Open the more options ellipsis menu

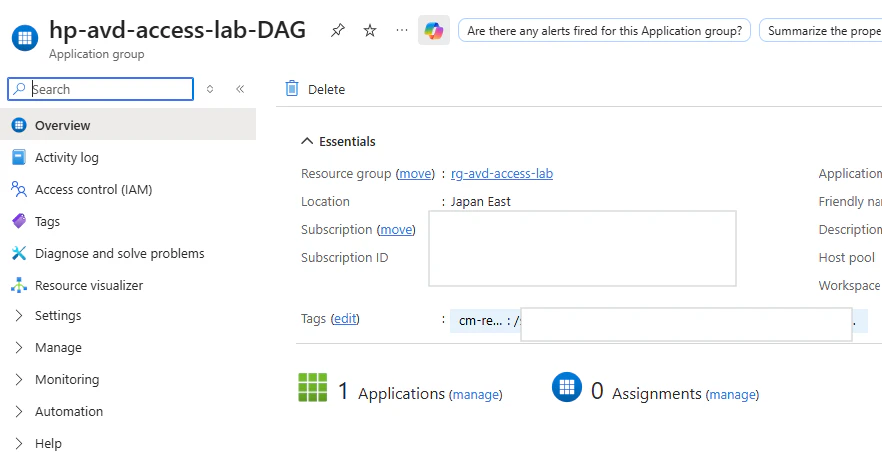click(x=402, y=30)
